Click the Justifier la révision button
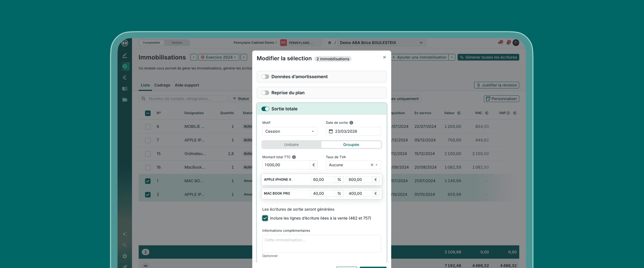The height and width of the screenshot is (268, 644). click(x=496, y=85)
